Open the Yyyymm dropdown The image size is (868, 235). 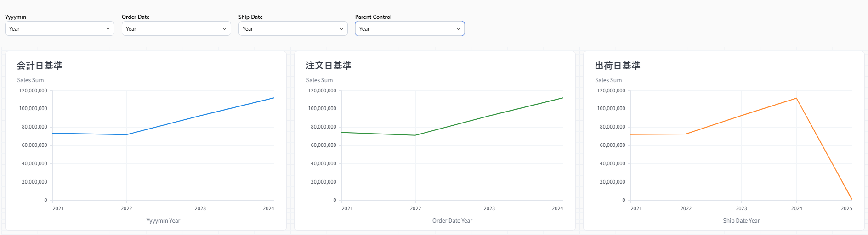click(59, 29)
